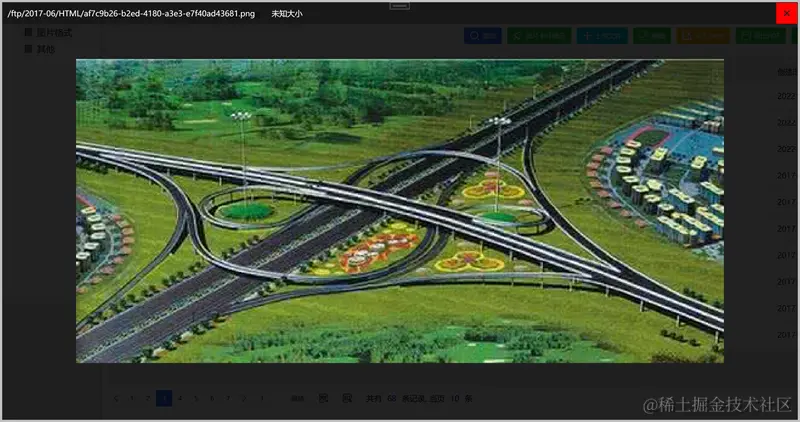Select the highlighted page 3 in pagination
800x422 pixels.
coord(164,399)
